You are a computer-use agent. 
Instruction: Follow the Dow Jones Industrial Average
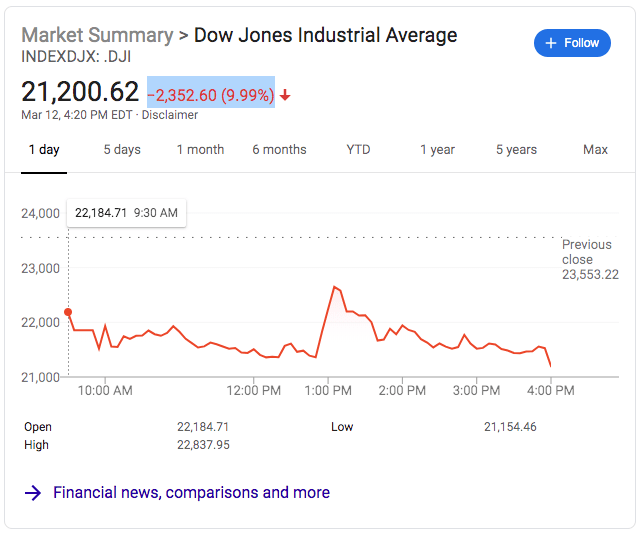(x=572, y=43)
